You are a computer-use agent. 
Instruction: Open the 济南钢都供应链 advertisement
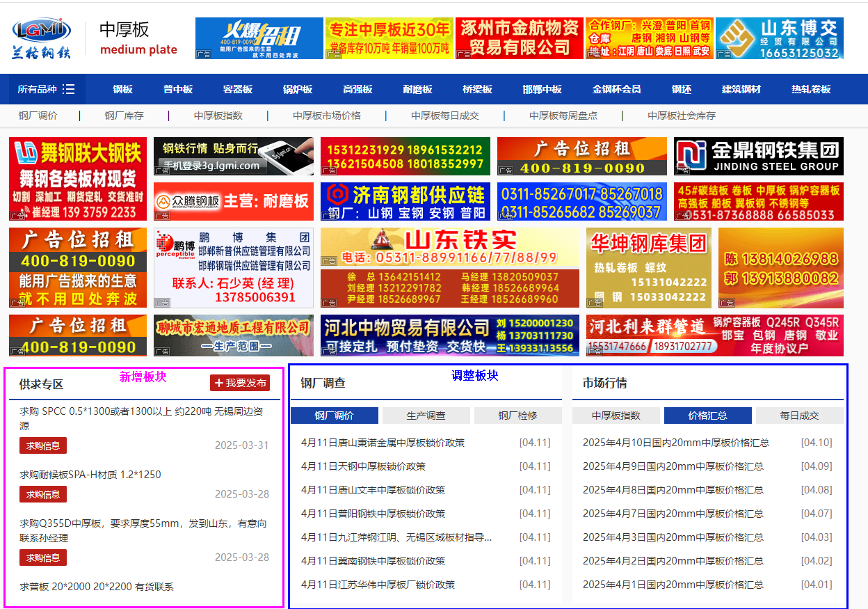pos(405,201)
